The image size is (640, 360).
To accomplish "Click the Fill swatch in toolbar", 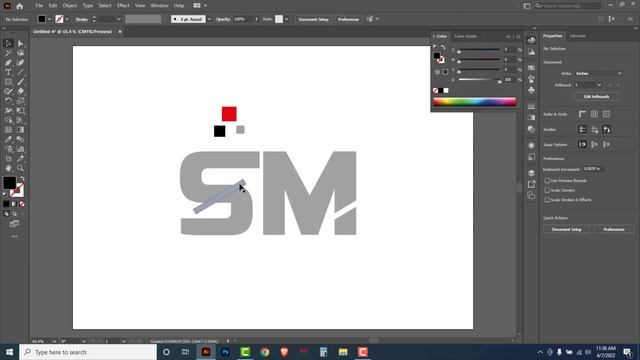I will tap(9, 183).
